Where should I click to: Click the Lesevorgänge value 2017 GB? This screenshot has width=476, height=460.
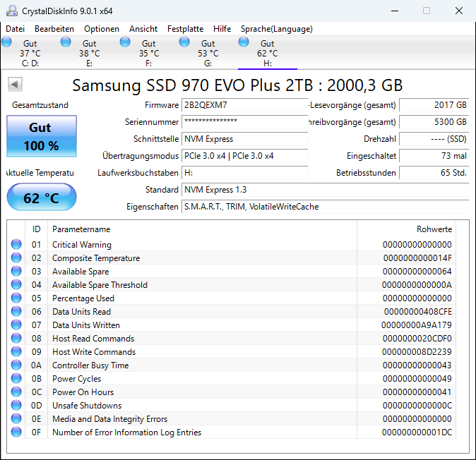click(x=434, y=105)
